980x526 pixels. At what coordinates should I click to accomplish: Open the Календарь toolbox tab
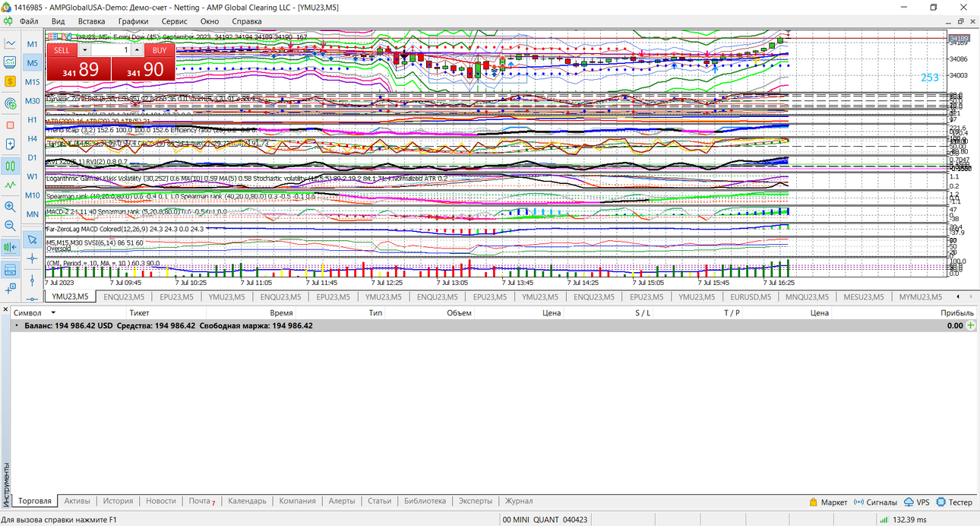pyautogui.click(x=247, y=501)
